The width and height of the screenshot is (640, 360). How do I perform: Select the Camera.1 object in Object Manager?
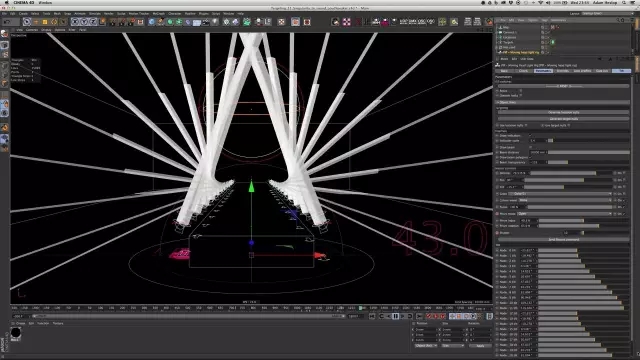(x=509, y=32)
